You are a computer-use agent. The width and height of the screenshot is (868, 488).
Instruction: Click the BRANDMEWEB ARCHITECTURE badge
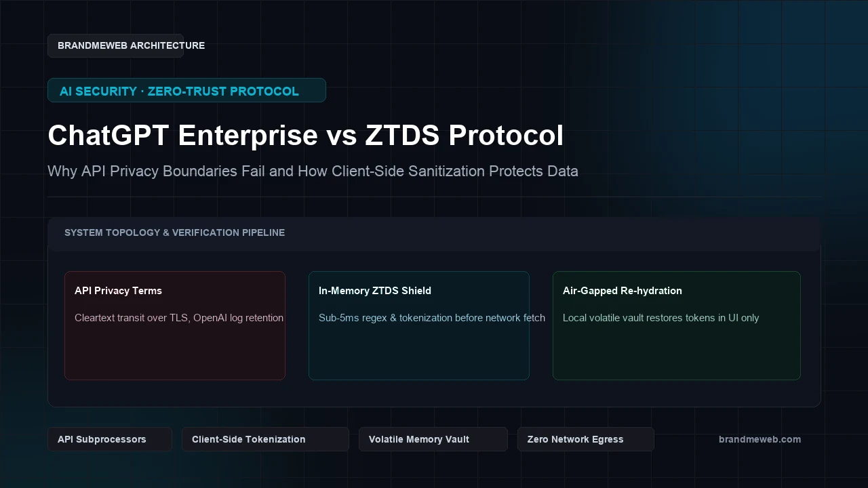click(115, 45)
